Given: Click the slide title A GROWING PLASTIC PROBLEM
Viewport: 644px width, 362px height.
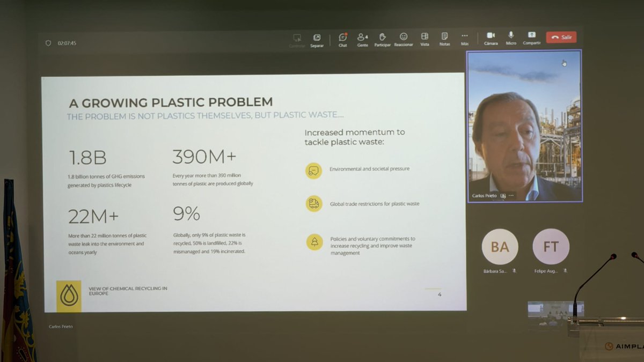Looking at the screenshot, I should pyautogui.click(x=171, y=102).
